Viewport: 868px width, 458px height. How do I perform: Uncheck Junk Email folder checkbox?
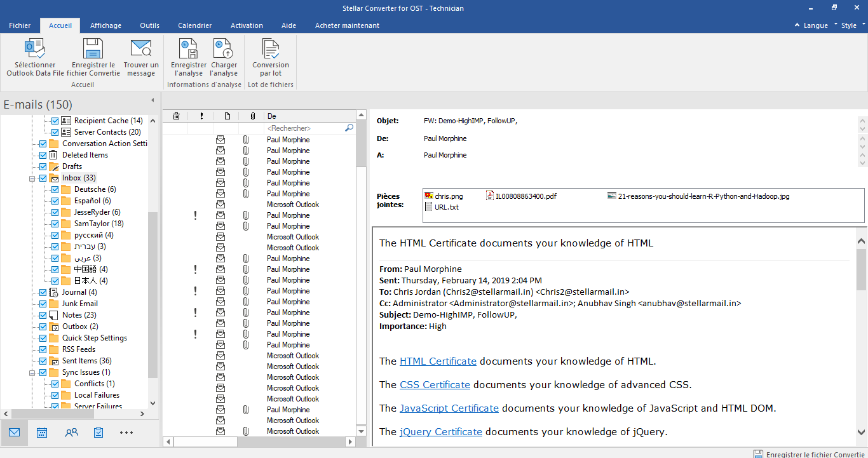point(43,304)
